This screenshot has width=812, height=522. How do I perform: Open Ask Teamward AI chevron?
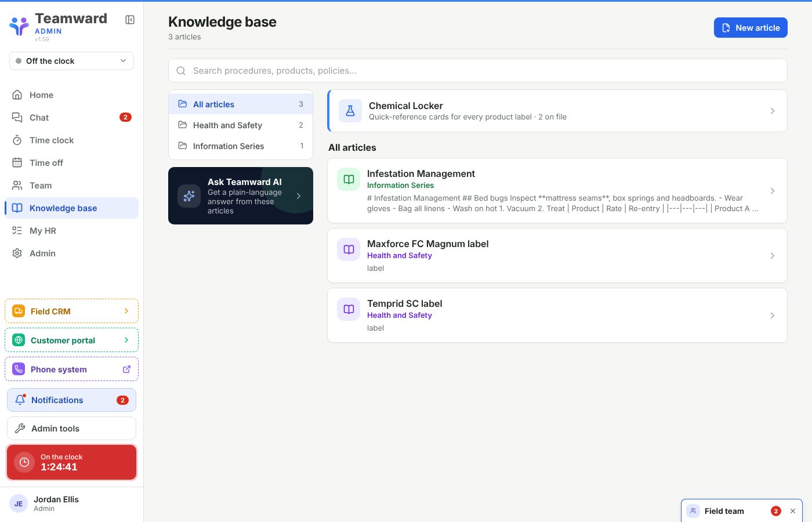point(299,196)
